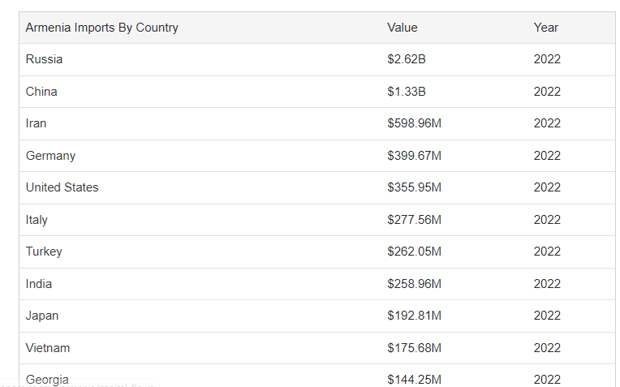The width and height of the screenshot is (620, 387).
Task: Select Iran in the imports table
Action: pos(36,123)
